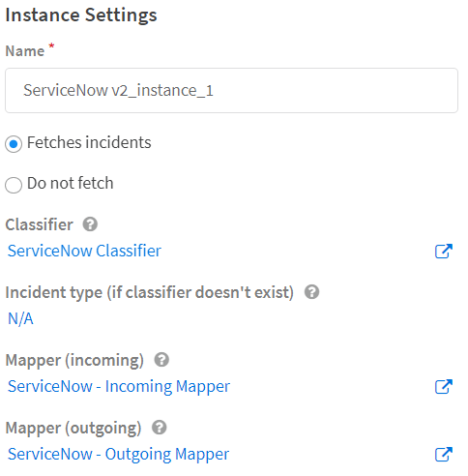Open the N/A incident type selector
The image size is (468, 476).
pyautogui.click(x=20, y=318)
